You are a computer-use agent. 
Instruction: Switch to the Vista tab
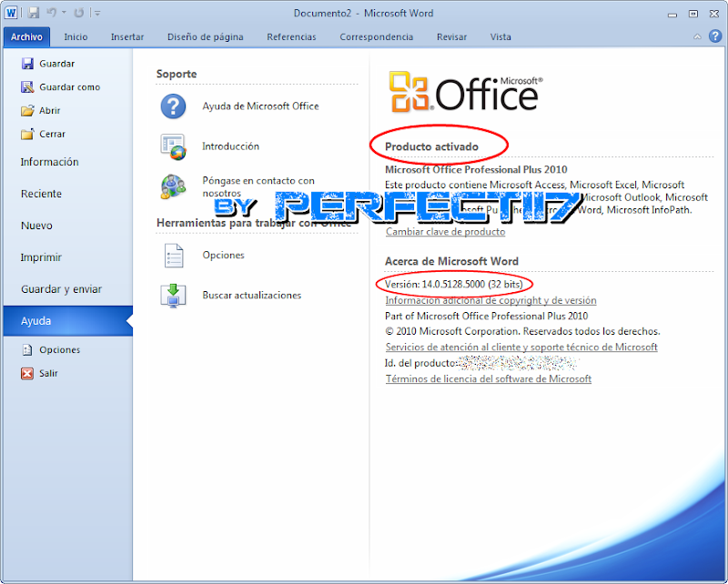[500, 37]
